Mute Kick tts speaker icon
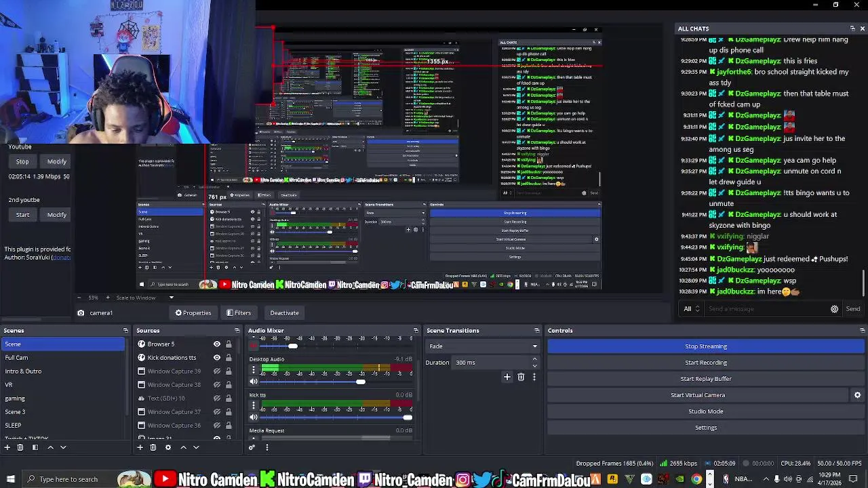This screenshot has height=488, width=868. pos(254,418)
